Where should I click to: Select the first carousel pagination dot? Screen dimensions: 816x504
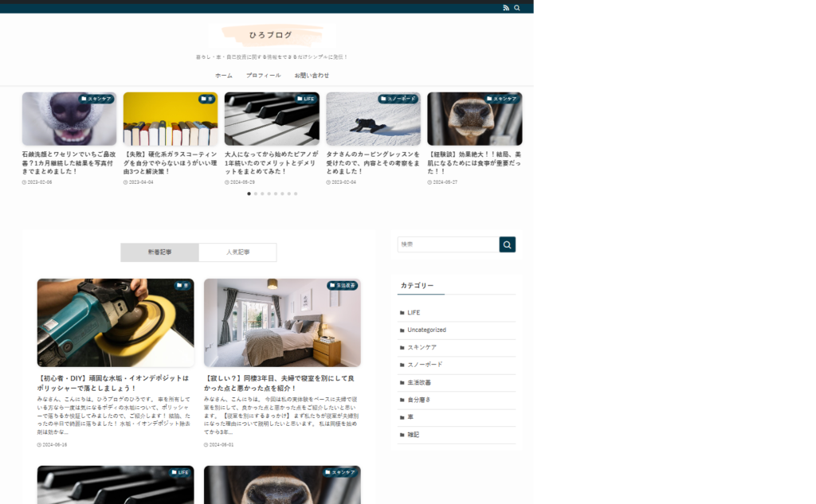click(x=249, y=193)
